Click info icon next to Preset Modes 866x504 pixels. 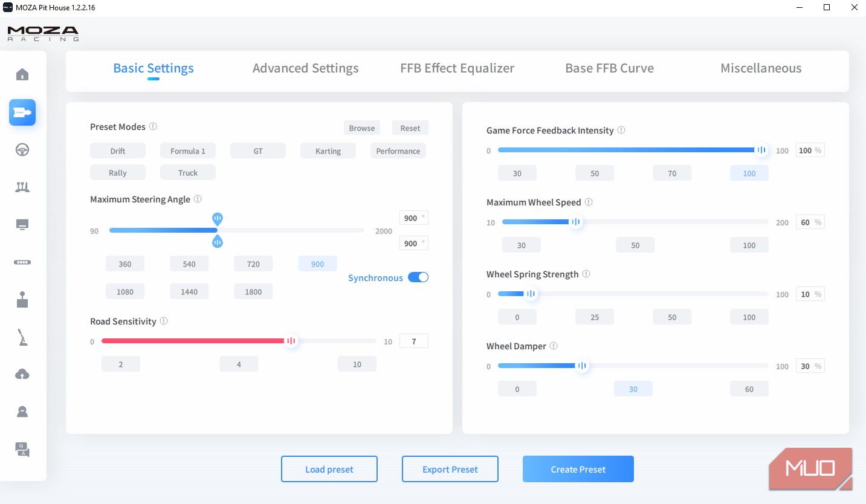pos(153,127)
